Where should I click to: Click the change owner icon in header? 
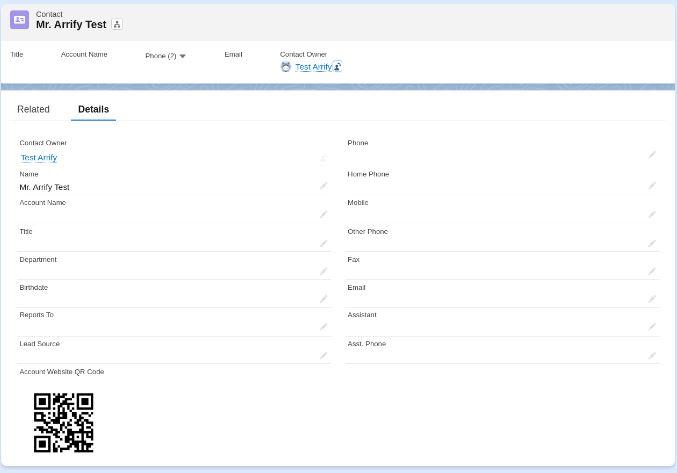coord(337,67)
